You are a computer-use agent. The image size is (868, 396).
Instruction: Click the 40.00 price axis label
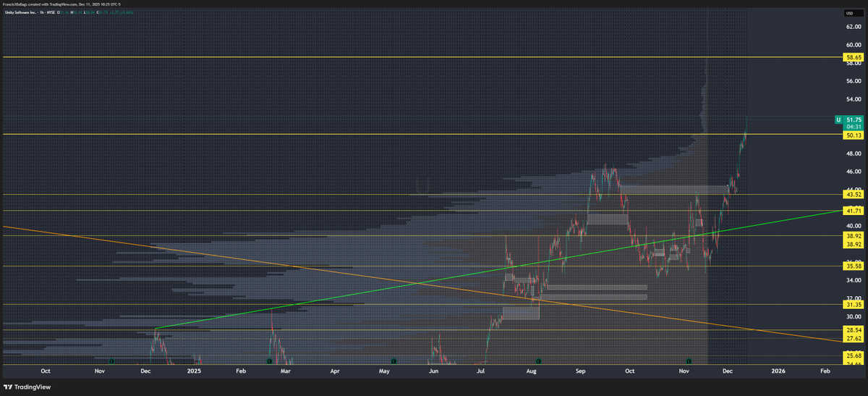click(x=854, y=226)
